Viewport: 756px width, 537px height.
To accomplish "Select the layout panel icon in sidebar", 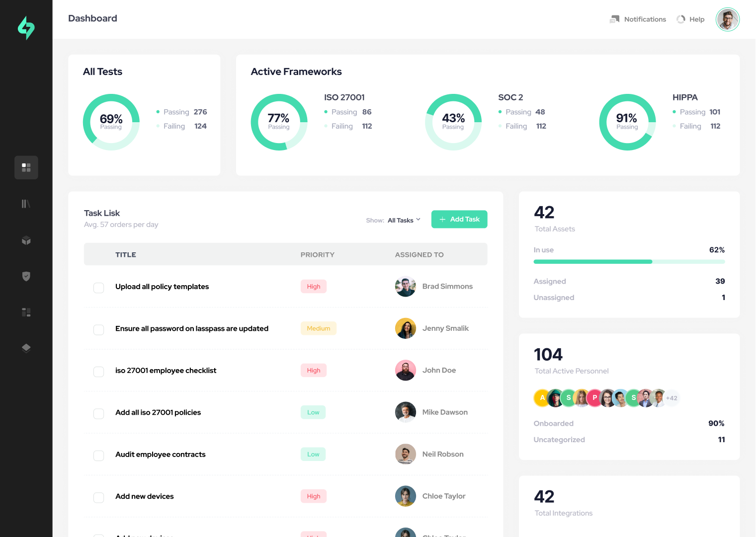I will click(26, 312).
